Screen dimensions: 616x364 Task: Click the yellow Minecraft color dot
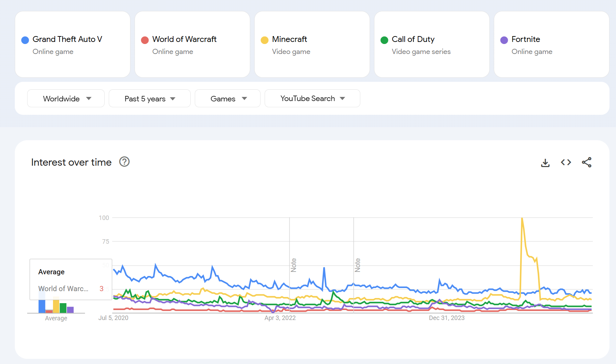coord(265,40)
